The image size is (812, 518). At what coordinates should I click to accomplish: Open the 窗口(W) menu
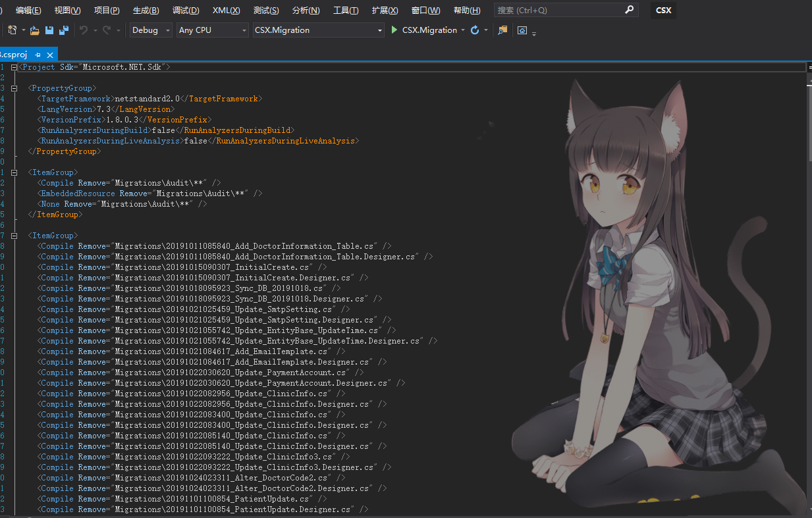[425, 11]
